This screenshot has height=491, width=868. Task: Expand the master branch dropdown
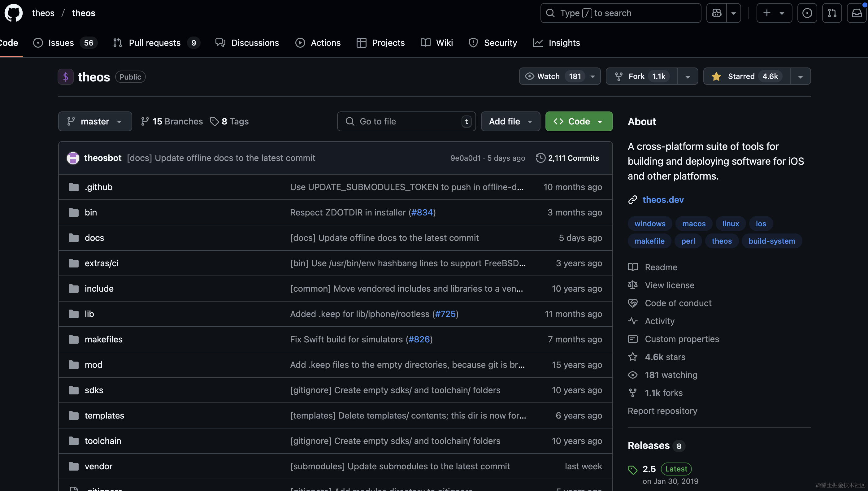pos(95,121)
